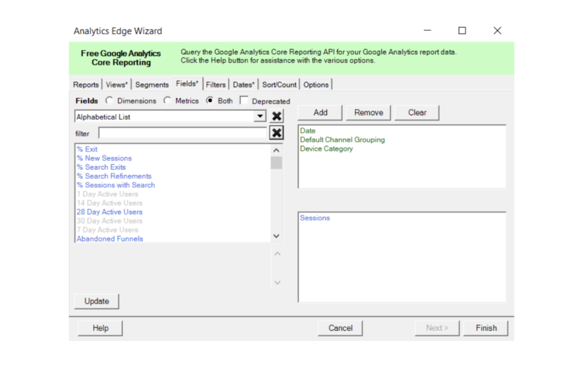Screen dimensions: 588x365
Task: Go to the Sort/Count tab
Action: pyautogui.click(x=279, y=84)
